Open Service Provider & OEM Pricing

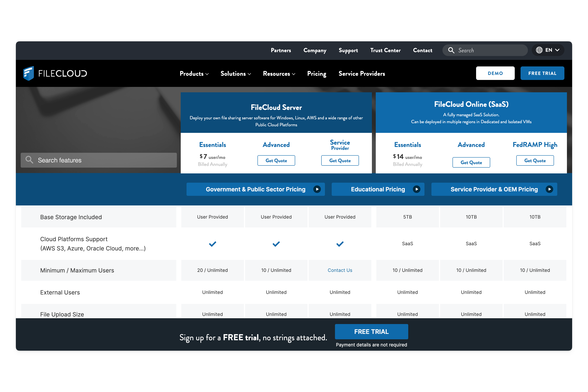(494, 189)
